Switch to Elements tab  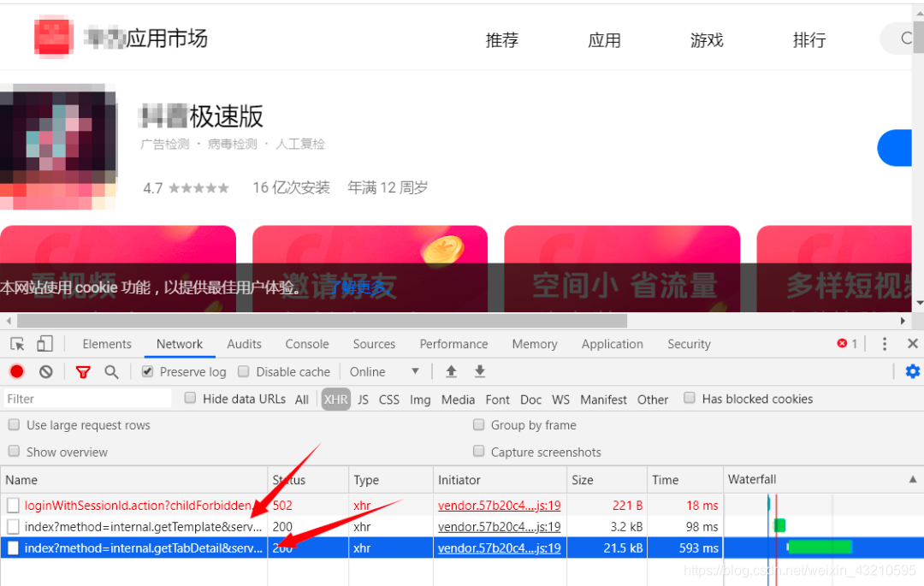[107, 344]
